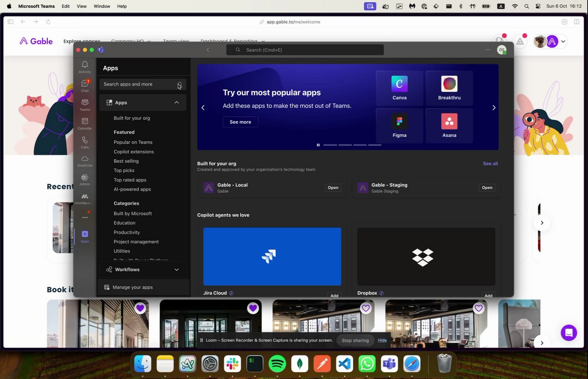The width and height of the screenshot is (588, 379).
Task: Select Popular on Teams category
Action: [133, 142]
